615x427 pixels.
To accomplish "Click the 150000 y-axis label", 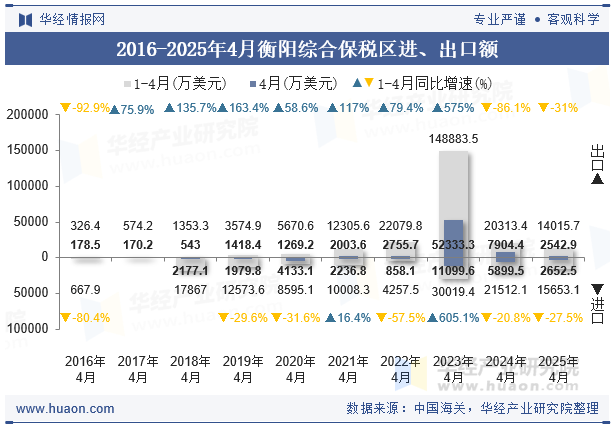I will (x=27, y=150).
